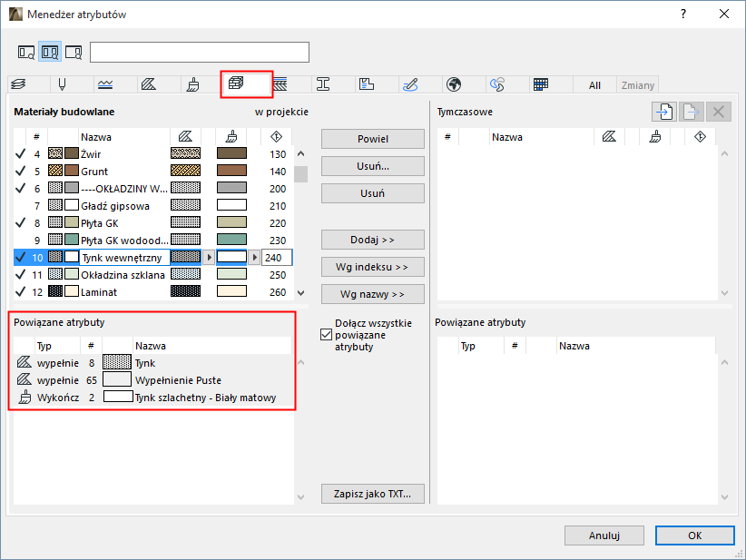
Task: Sort materials by fill icon column header
Action: pyautogui.click(x=185, y=137)
